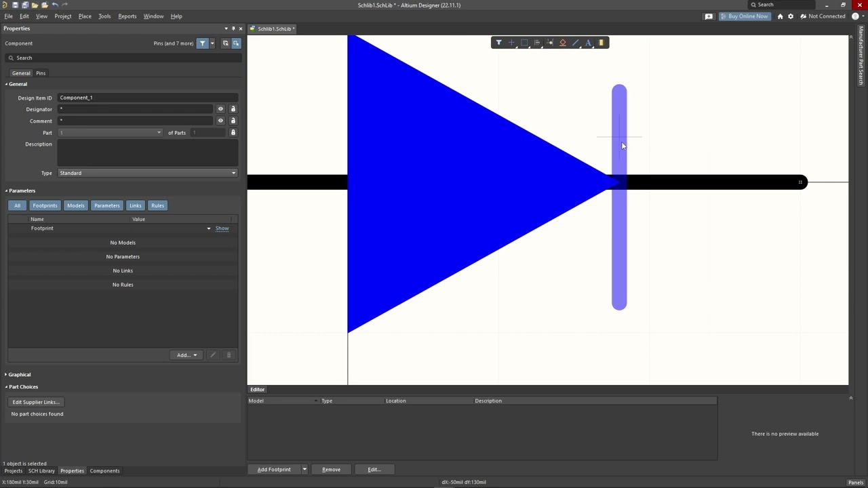Click the selection mode icon next to filter
The width and height of the screenshot is (868, 488).
click(236, 43)
